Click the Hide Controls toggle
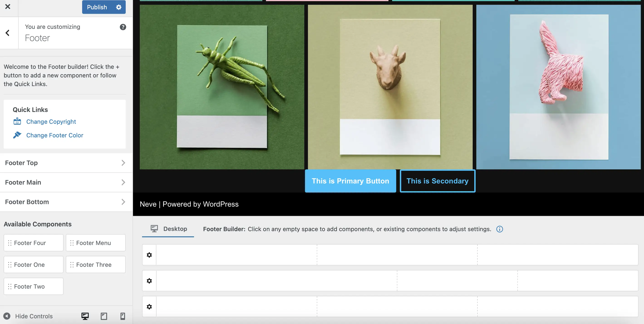 [28, 316]
